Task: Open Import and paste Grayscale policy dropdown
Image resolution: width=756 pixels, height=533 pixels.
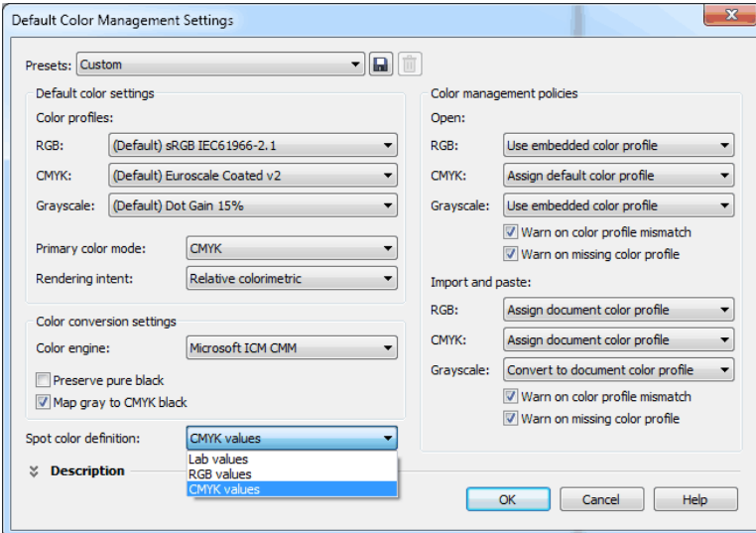Action: click(x=618, y=370)
